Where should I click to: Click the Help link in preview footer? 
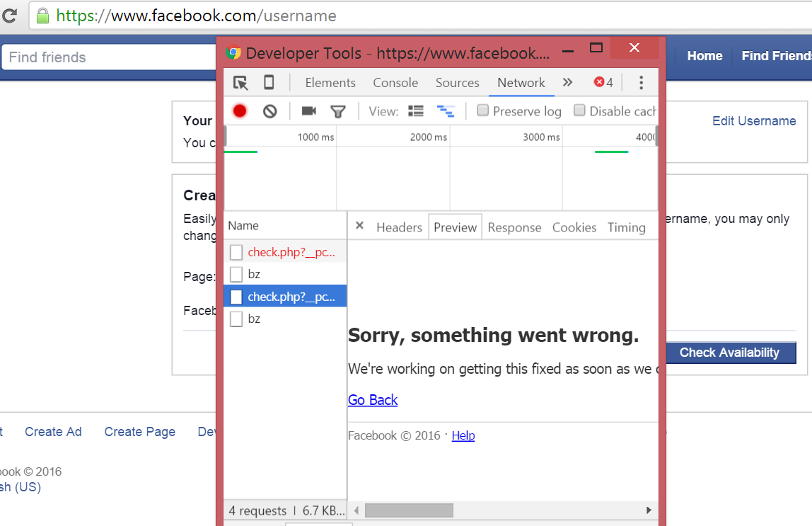click(x=463, y=435)
